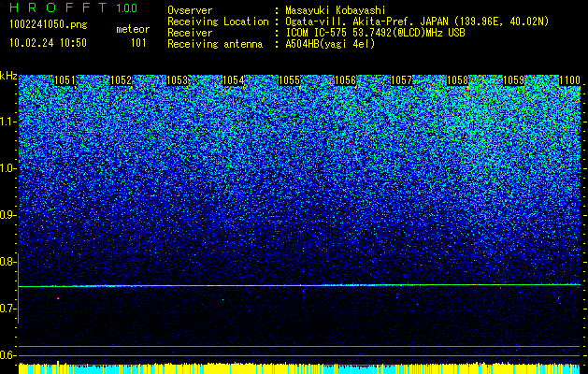The width and height of the screenshot is (588, 374).
Task: Click the ICOM IC-575 53.7492 receiver text
Action: (x=375, y=33)
